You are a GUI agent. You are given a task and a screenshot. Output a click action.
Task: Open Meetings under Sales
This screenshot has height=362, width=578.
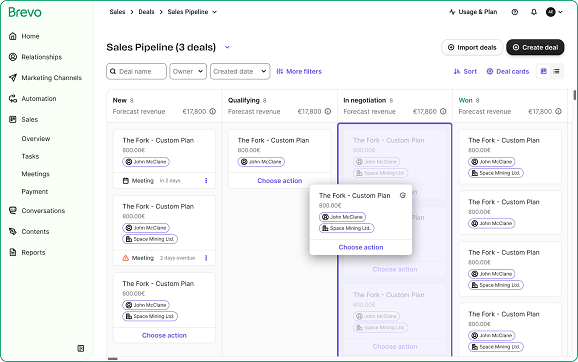[x=35, y=174]
